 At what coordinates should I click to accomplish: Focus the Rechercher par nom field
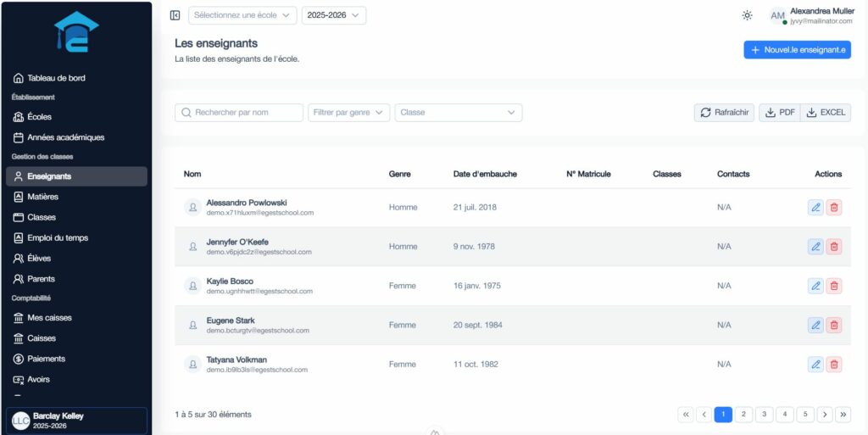click(239, 112)
